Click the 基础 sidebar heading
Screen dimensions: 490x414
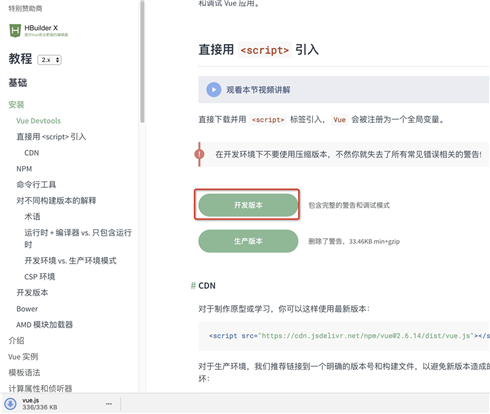point(18,83)
